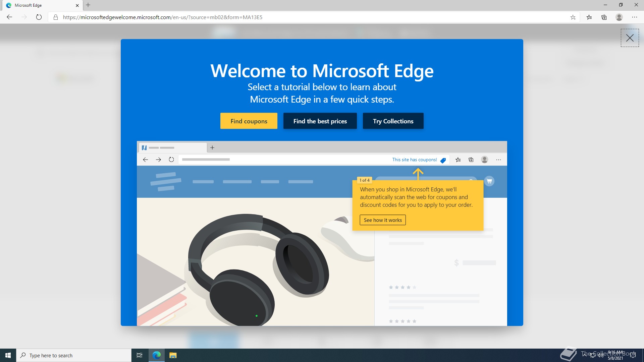
Task: Open Settings and more ellipsis menu
Action: [x=634, y=17]
